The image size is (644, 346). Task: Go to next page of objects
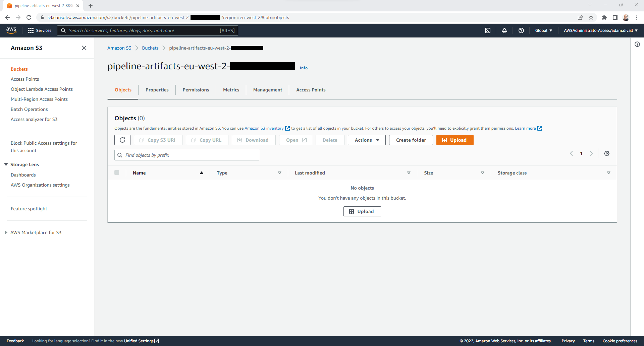[x=591, y=153]
